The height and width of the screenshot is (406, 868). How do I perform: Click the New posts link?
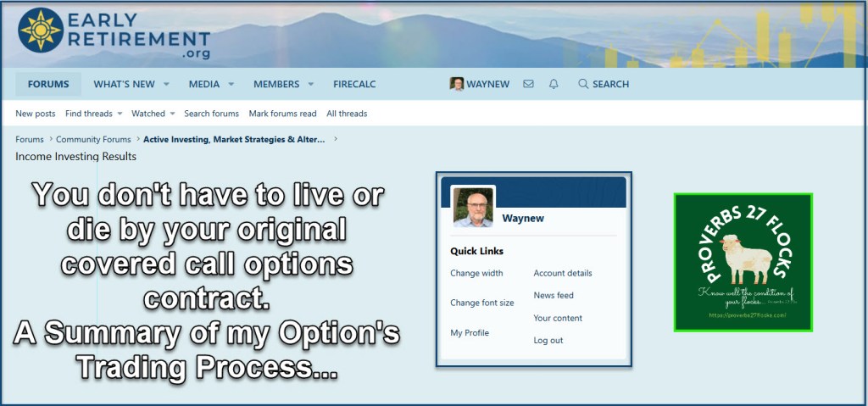point(36,114)
